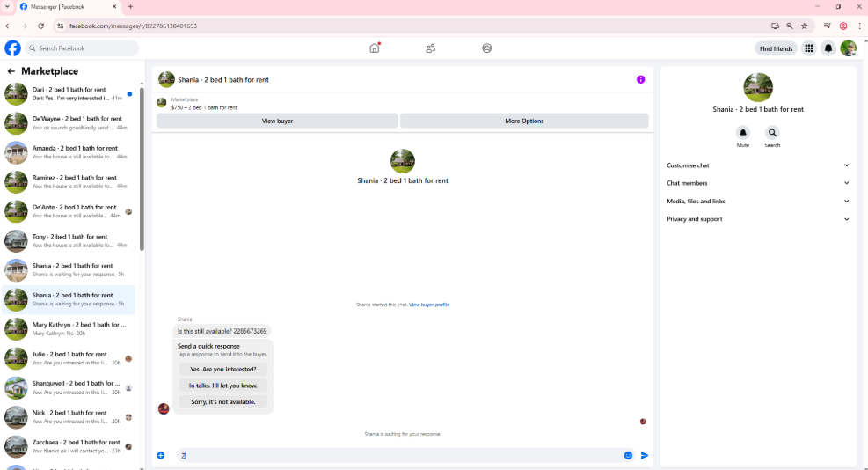Screen dimensions: 868x470
Task: Go to the Home feed icon
Action: pos(375,48)
